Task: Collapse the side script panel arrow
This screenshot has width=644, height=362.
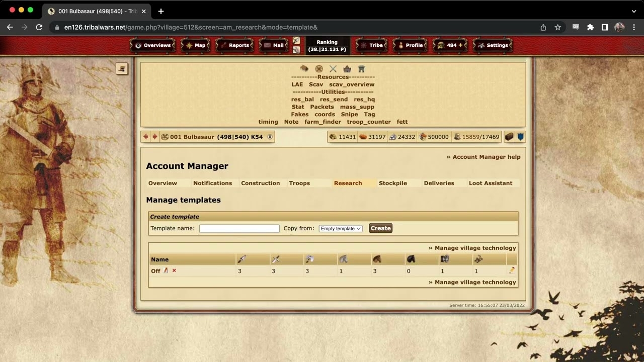Action: point(122,68)
